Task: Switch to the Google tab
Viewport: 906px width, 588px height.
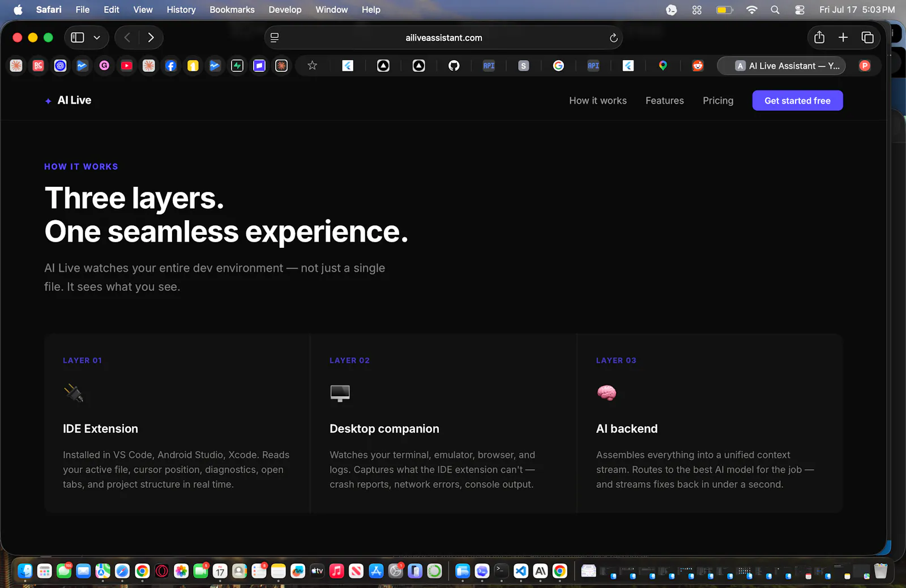Action: pos(558,66)
